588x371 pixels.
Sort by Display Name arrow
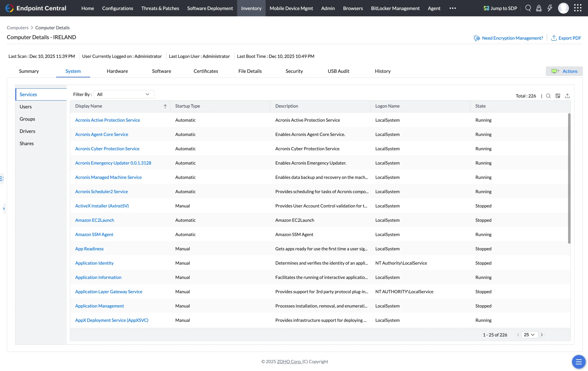pyautogui.click(x=165, y=106)
